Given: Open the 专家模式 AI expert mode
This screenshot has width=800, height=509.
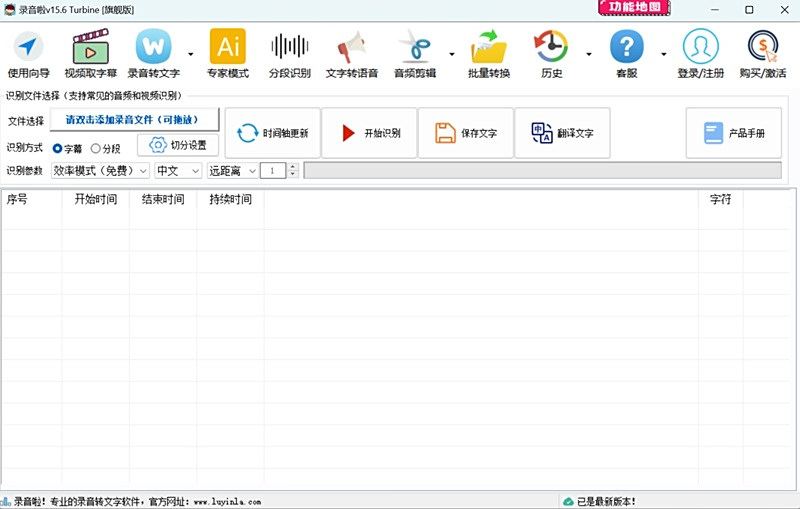Looking at the screenshot, I should point(227,54).
